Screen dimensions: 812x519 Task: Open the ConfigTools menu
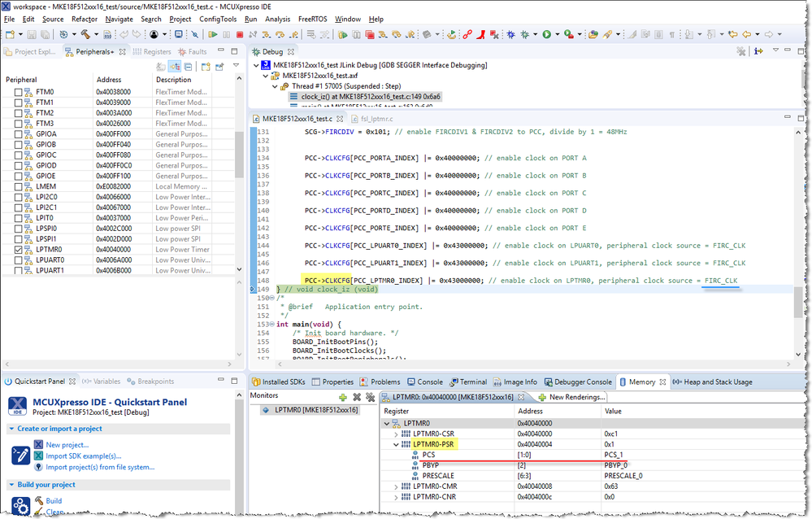point(218,19)
